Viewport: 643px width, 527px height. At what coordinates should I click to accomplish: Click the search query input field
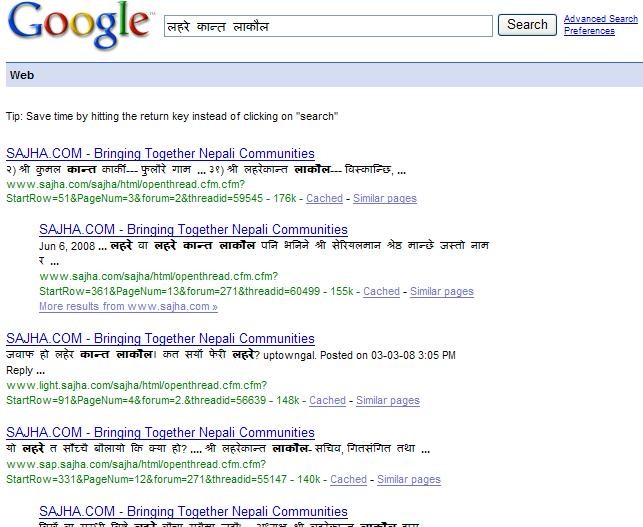pos(328,26)
